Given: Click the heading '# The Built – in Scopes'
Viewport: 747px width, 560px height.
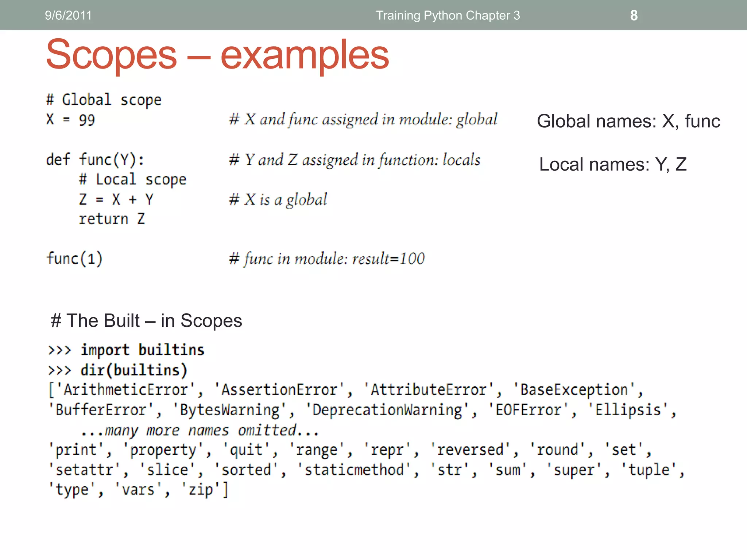Looking at the screenshot, I should [x=146, y=321].
